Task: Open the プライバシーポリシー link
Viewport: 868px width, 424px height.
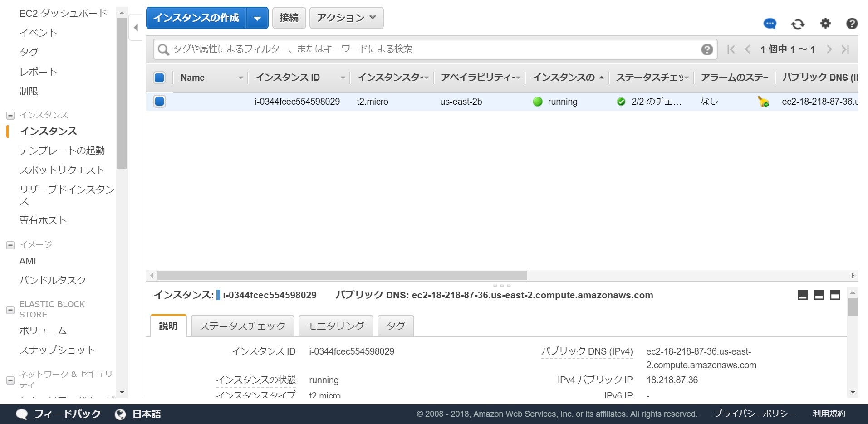Action: 755,414
